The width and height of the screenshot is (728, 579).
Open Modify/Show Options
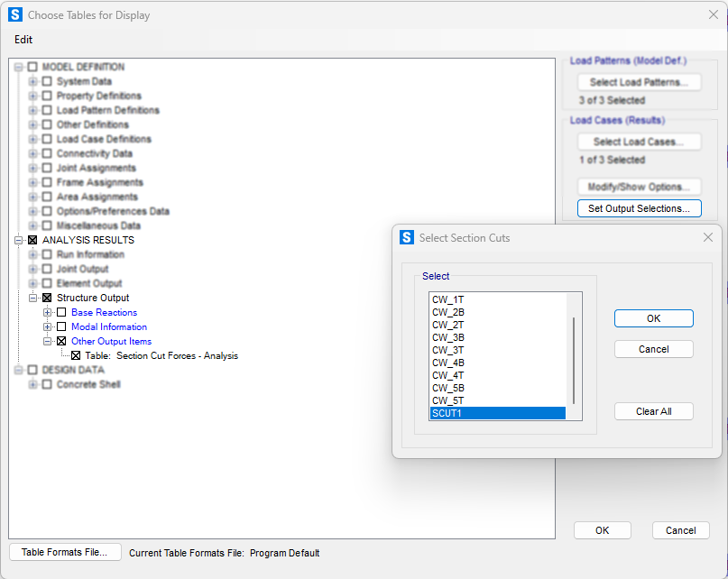tap(639, 187)
